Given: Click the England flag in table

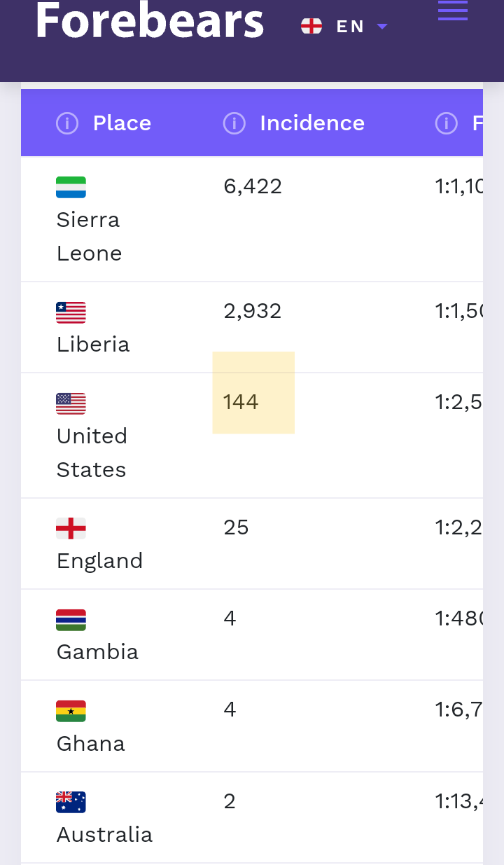Looking at the screenshot, I should [71, 528].
